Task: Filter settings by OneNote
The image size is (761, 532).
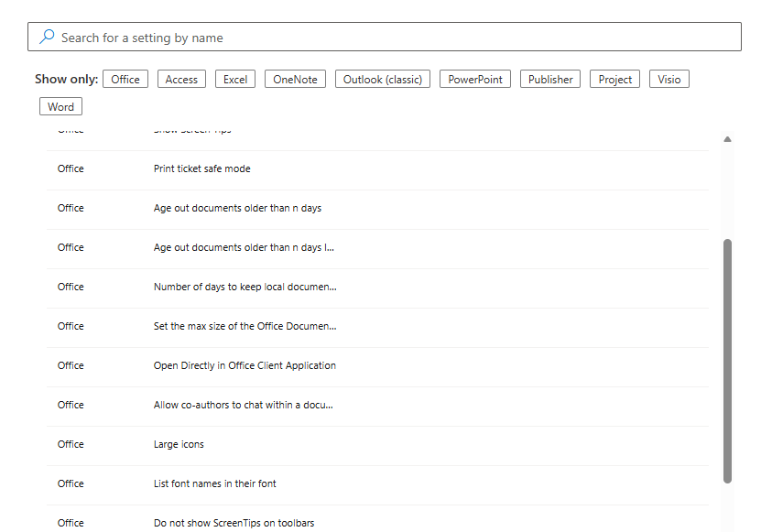Action: [x=295, y=79]
